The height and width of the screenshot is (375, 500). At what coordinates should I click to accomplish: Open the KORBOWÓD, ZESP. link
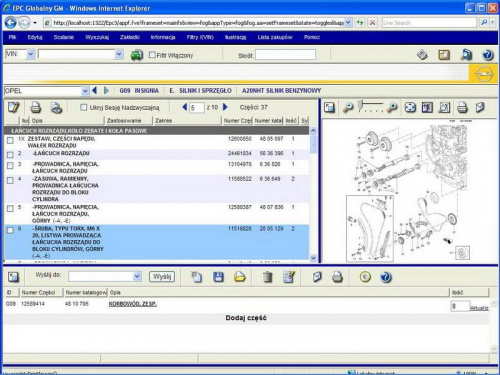[133, 304]
